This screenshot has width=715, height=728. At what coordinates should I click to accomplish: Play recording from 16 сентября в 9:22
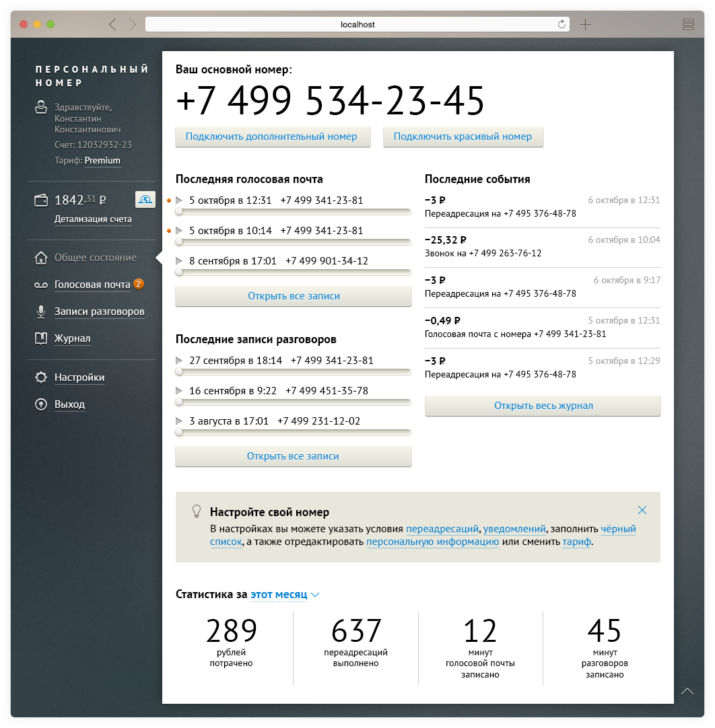tap(179, 391)
